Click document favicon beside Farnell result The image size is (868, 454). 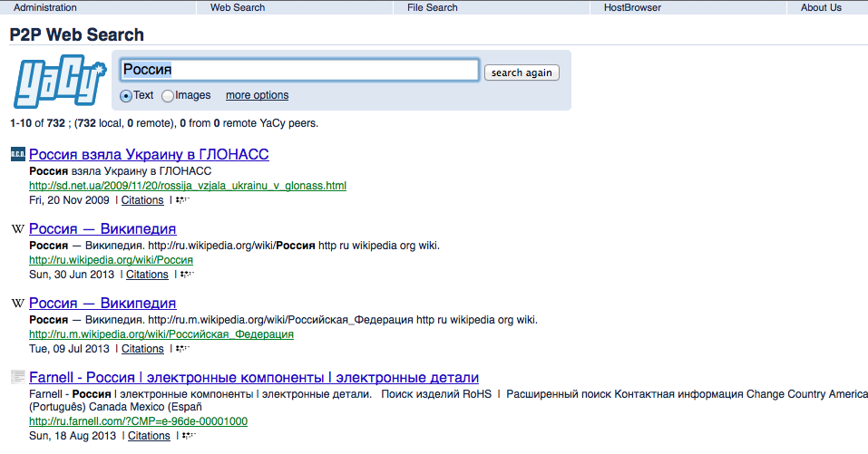coord(18,377)
